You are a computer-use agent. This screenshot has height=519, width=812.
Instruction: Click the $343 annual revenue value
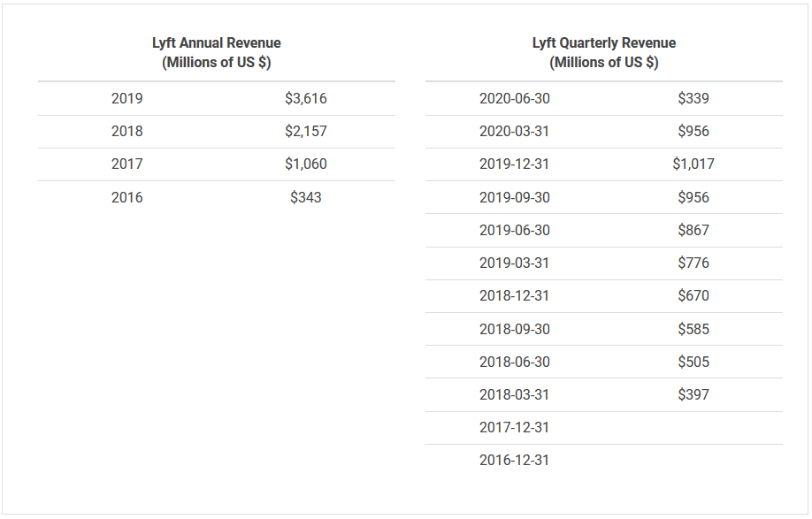coord(305,197)
